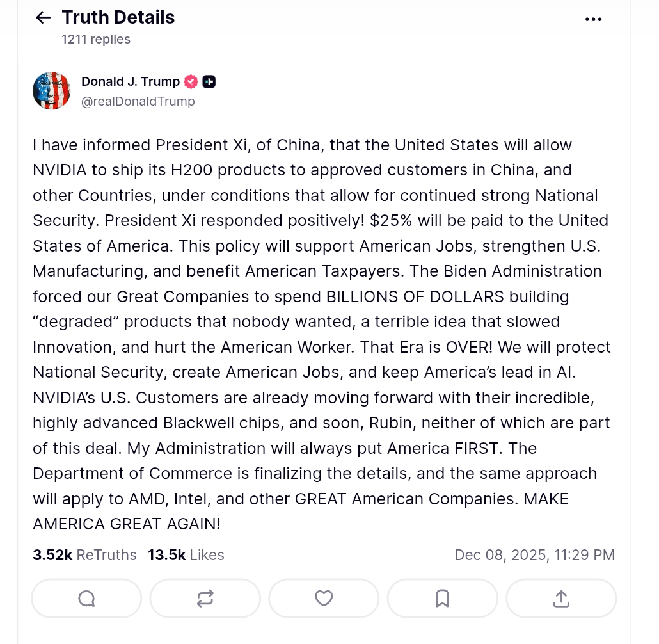The height and width of the screenshot is (644, 659).
Task: Like the post with the heart button
Action: tap(324, 599)
